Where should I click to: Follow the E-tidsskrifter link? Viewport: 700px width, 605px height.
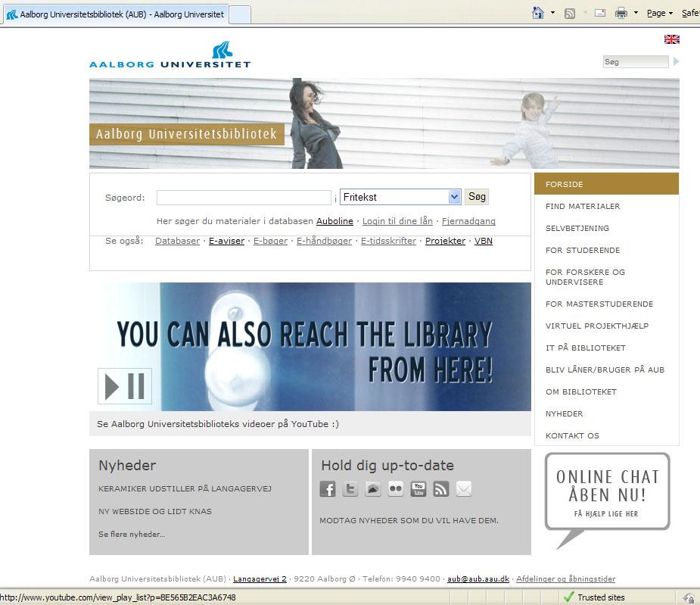pyautogui.click(x=388, y=241)
